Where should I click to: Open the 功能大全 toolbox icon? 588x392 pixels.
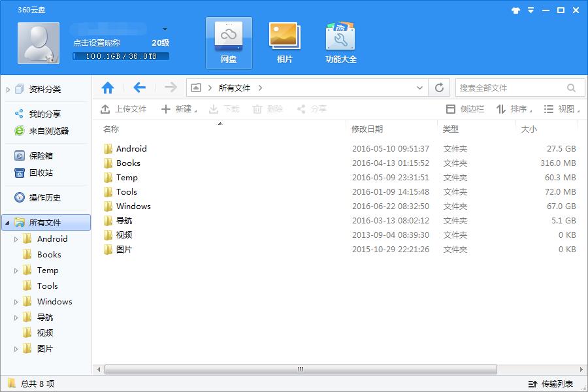coord(340,43)
